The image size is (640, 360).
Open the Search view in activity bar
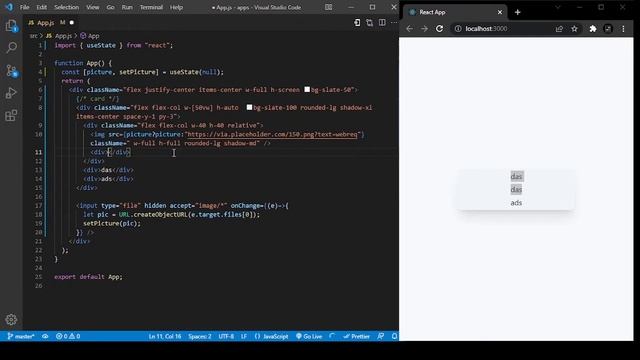pyautogui.click(x=11, y=48)
